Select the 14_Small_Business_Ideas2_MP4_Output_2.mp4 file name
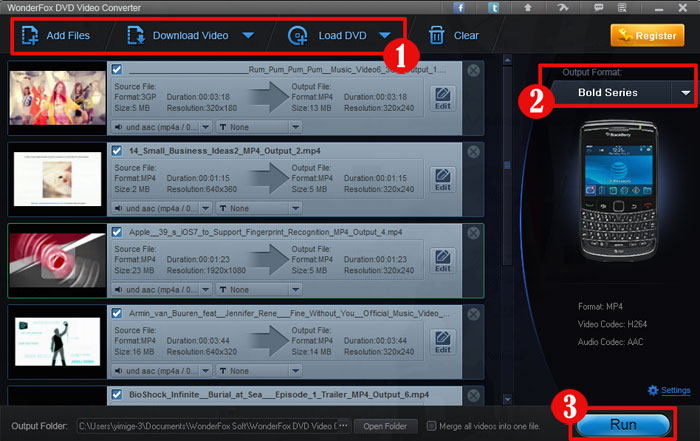This screenshot has height=441, width=700. [225, 151]
